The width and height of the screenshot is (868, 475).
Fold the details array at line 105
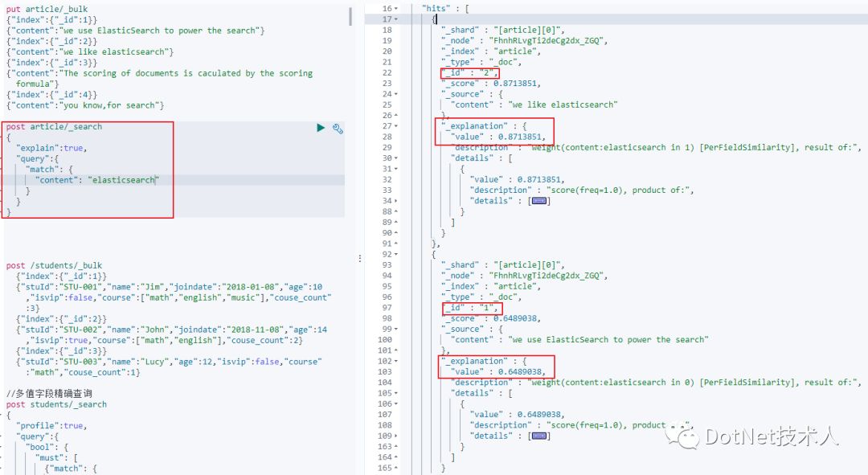(x=396, y=394)
